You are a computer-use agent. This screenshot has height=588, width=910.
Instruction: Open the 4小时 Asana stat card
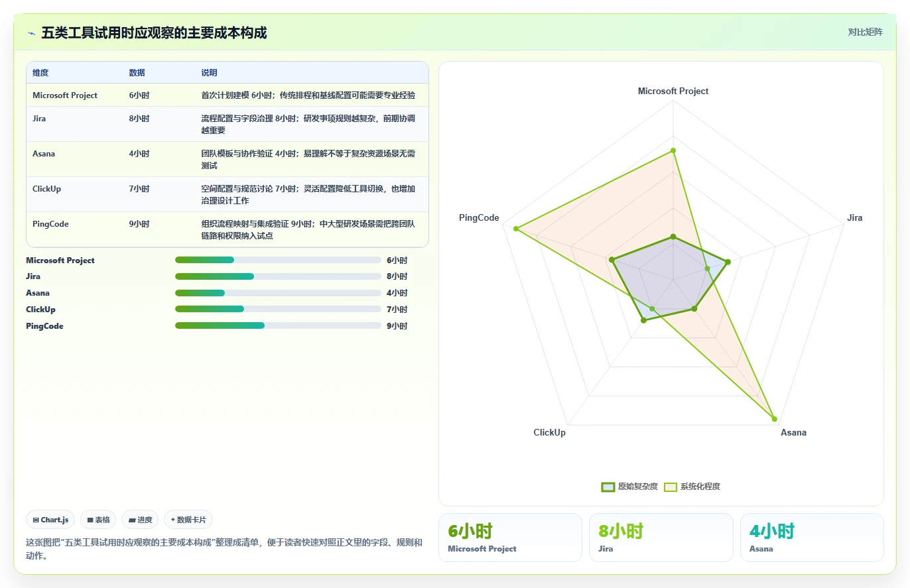pyautogui.click(x=812, y=538)
